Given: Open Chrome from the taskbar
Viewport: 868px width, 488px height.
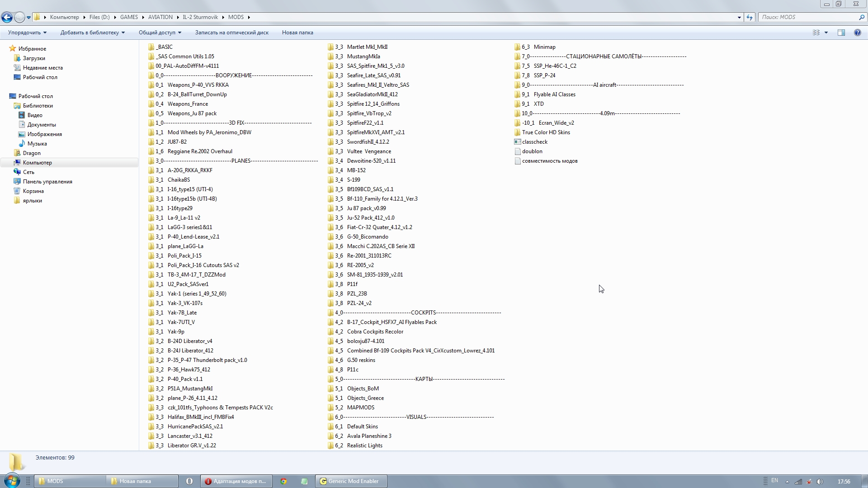Looking at the screenshot, I should coord(283,481).
